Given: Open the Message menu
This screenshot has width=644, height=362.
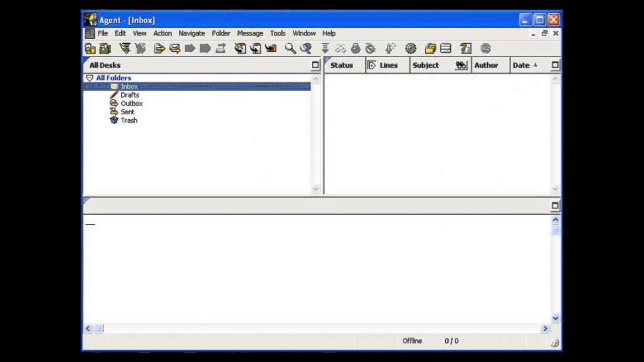Looking at the screenshot, I should (250, 33).
